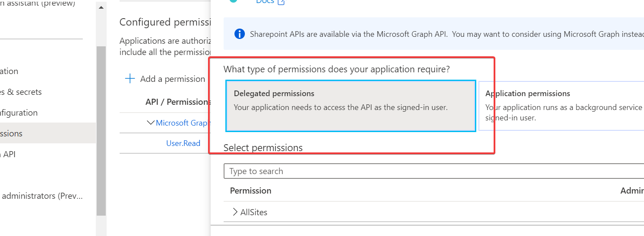Open Token configuration in the sidebar
644x236 pixels.
tap(19, 113)
